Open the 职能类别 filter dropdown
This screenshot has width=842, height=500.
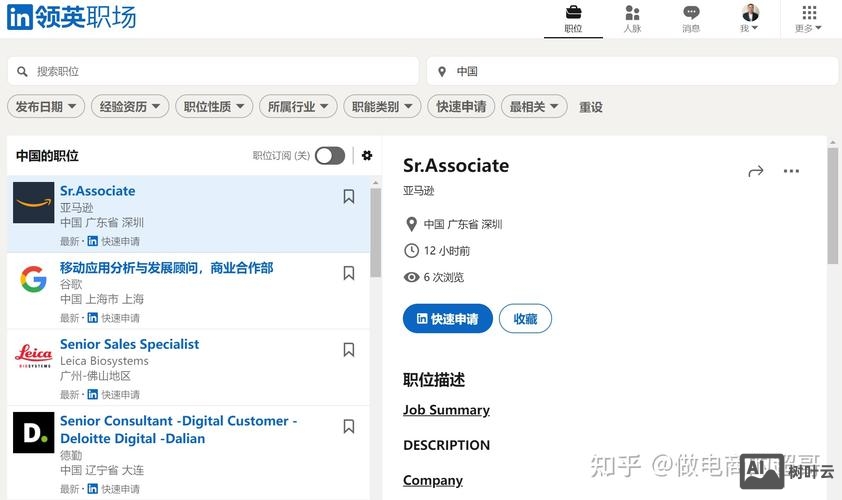(382, 106)
